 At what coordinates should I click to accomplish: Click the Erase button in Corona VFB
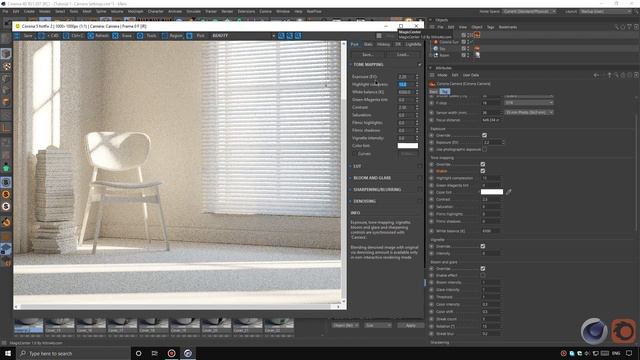click(x=123, y=36)
